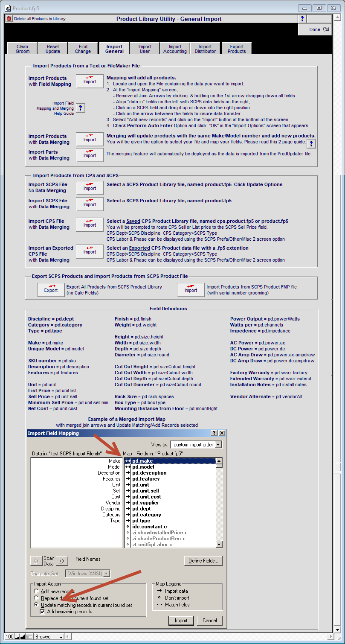Import an Exported CPS File button
The width and height of the screenshot is (345, 644).
tap(90, 251)
